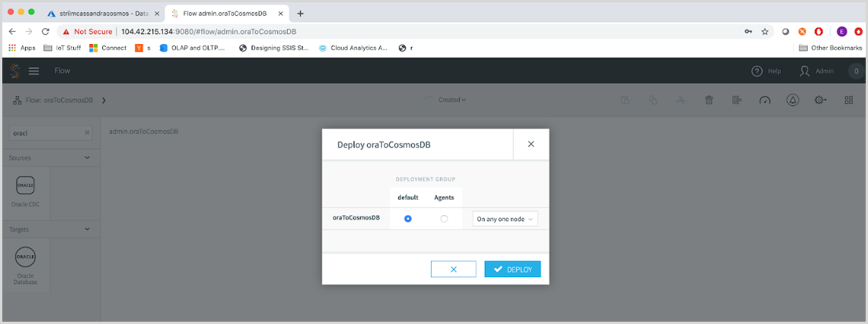
Task: Select the Agents deployment group radio
Action: point(444,219)
